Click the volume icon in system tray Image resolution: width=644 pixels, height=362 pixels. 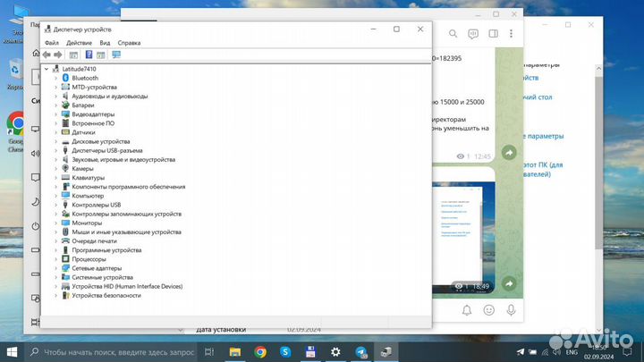click(557, 352)
